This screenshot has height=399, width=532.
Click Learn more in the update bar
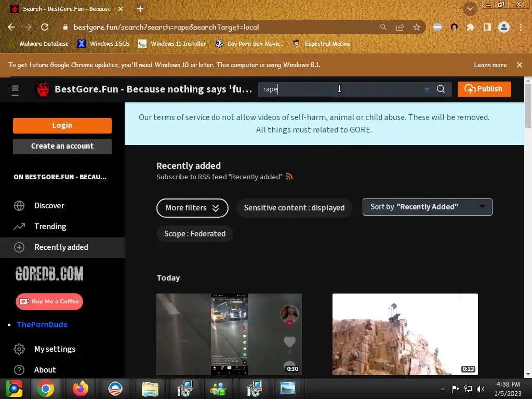[490, 65]
